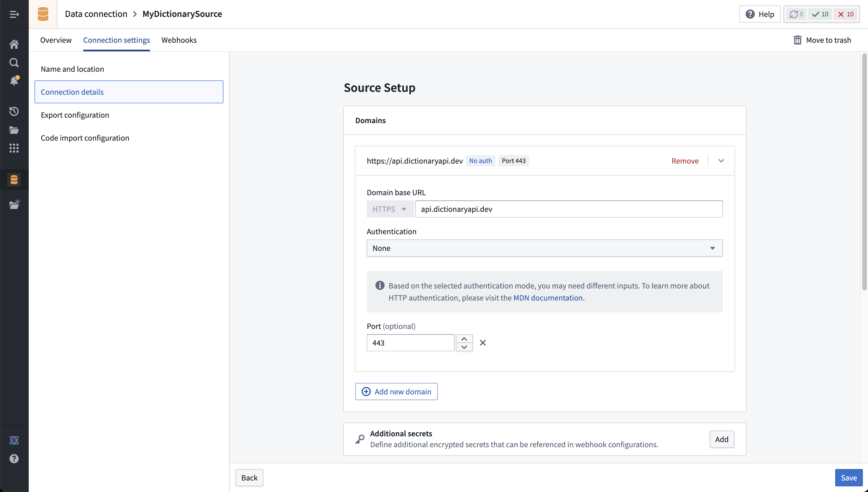Switch to the Overview tab
The image size is (868, 492).
(x=56, y=40)
